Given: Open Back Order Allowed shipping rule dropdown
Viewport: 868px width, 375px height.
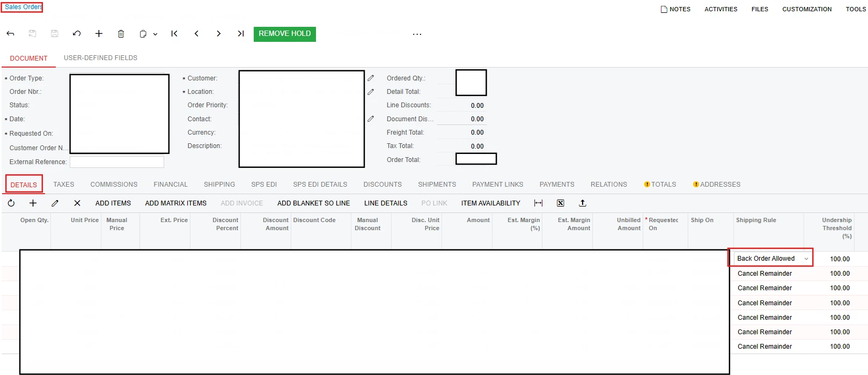Looking at the screenshot, I should click(x=806, y=259).
